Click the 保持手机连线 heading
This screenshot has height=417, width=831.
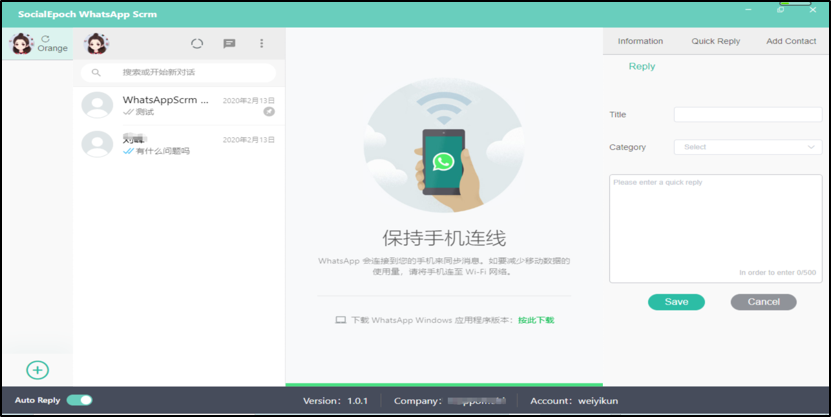444,238
